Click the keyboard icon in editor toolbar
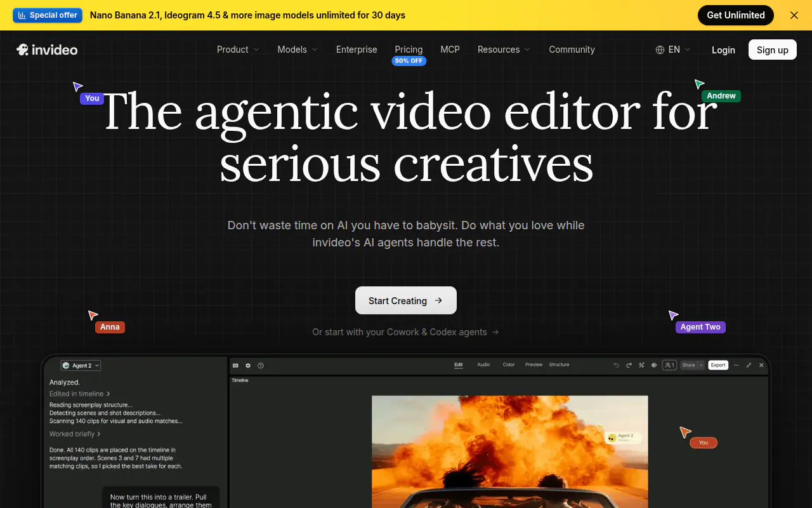This screenshot has width=812, height=508. [235, 365]
